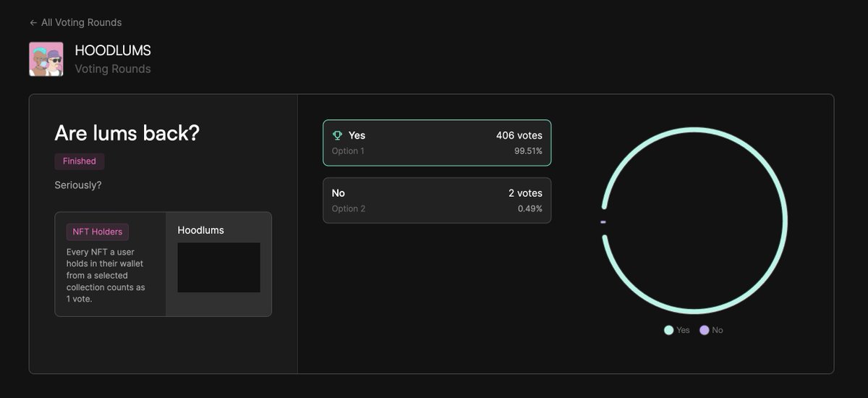Click the 'Seriously?' description text
Screen dimensions: 868x398
[78, 185]
